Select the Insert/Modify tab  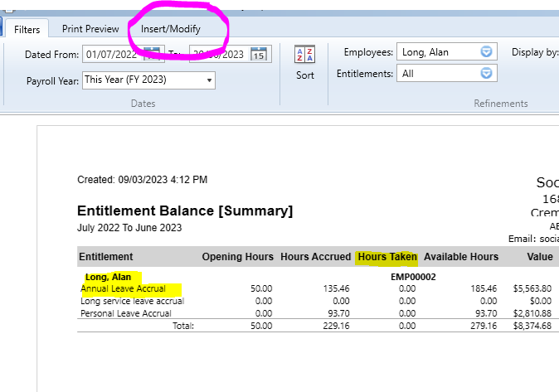[x=170, y=29]
